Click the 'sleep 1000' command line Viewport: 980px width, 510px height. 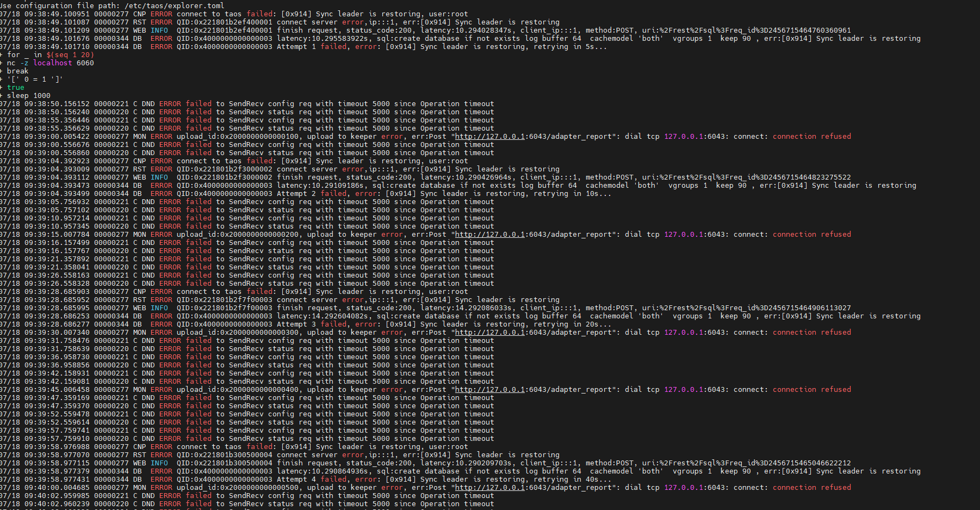(x=28, y=96)
